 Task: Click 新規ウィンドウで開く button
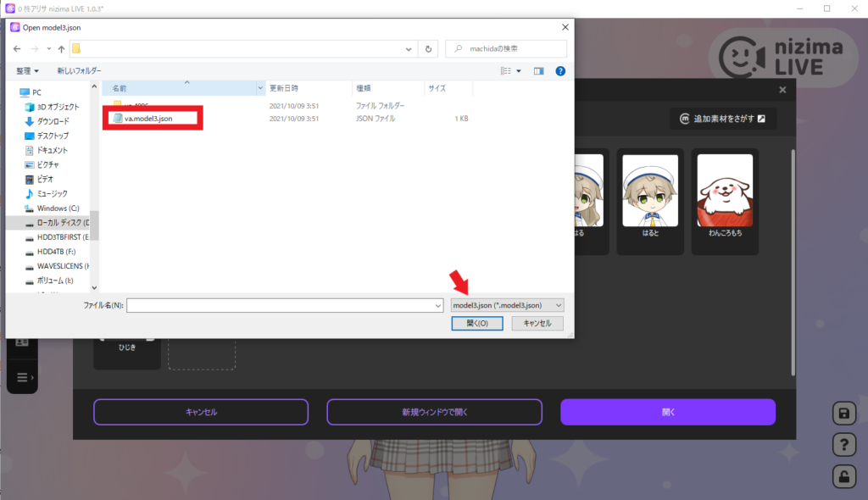434,412
